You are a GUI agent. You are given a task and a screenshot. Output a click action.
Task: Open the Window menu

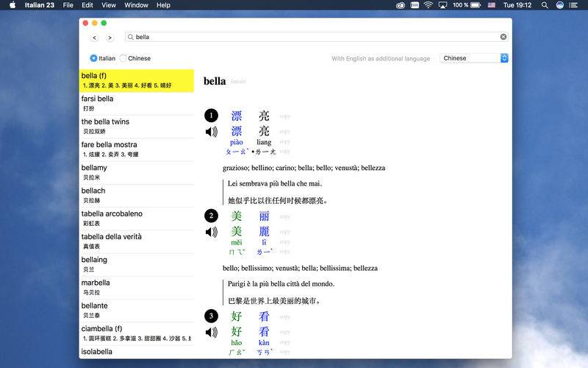136,5
